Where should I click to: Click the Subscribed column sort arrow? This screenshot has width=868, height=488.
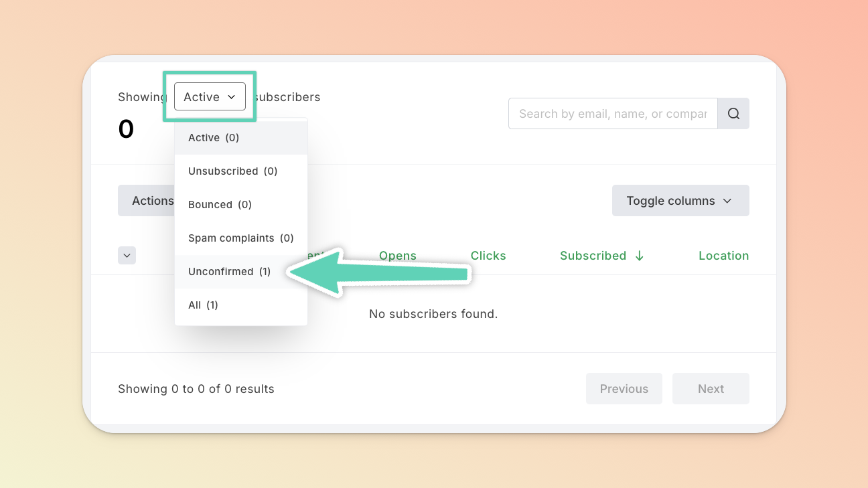pos(640,256)
